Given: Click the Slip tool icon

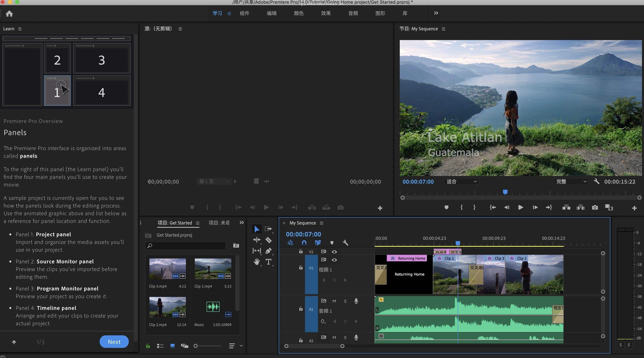Looking at the screenshot, I should click(x=256, y=250).
